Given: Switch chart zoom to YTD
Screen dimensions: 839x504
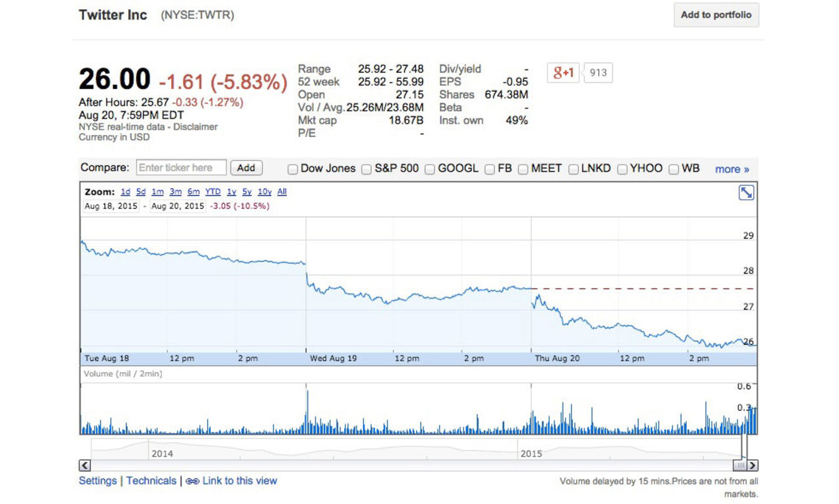Looking at the screenshot, I should (212, 192).
